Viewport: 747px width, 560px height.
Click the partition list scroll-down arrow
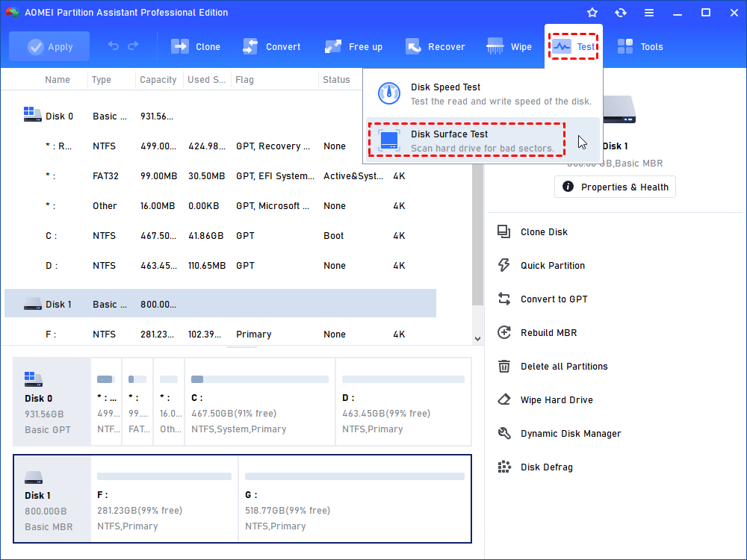pos(477,339)
